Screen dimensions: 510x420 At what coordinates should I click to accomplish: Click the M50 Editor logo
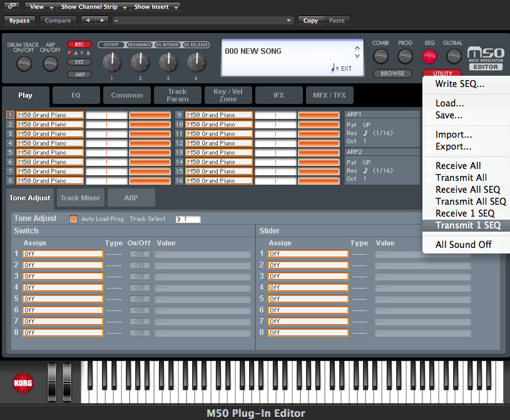pos(486,58)
